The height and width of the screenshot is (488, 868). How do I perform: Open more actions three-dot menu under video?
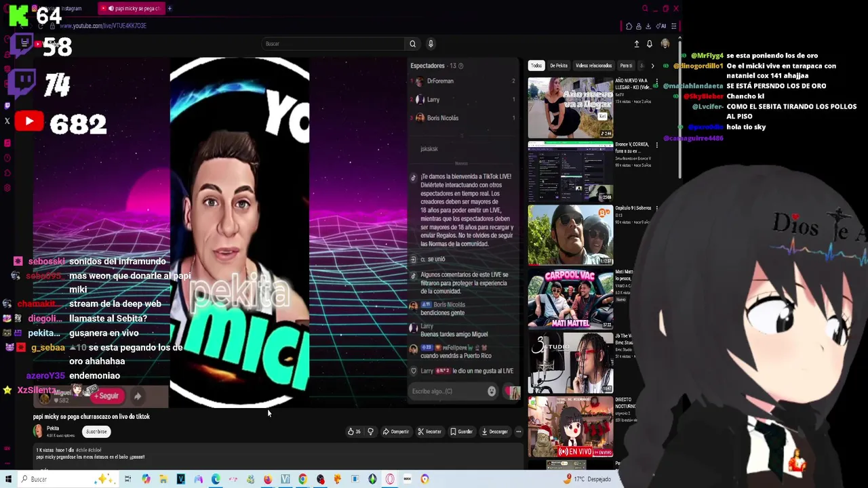click(x=519, y=432)
